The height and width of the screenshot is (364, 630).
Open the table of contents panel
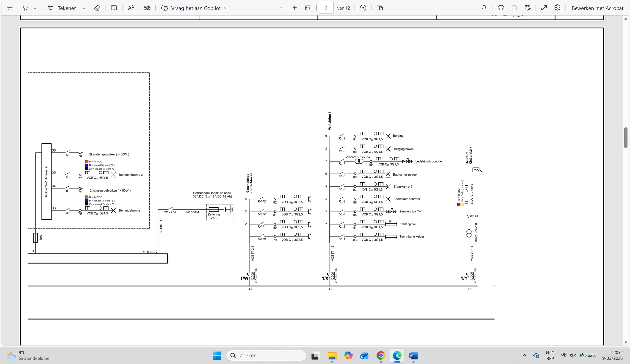pyautogui.click(x=10, y=8)
